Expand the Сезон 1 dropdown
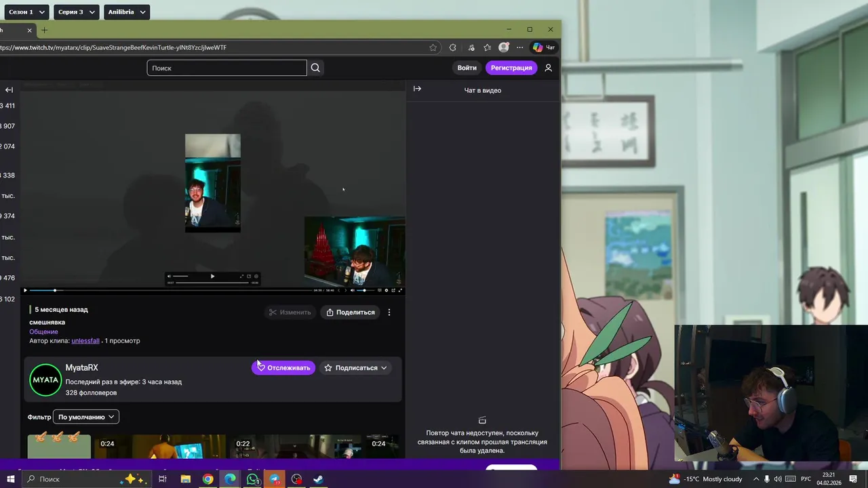The height and width of the screenshot is (488, 868). 26,12
